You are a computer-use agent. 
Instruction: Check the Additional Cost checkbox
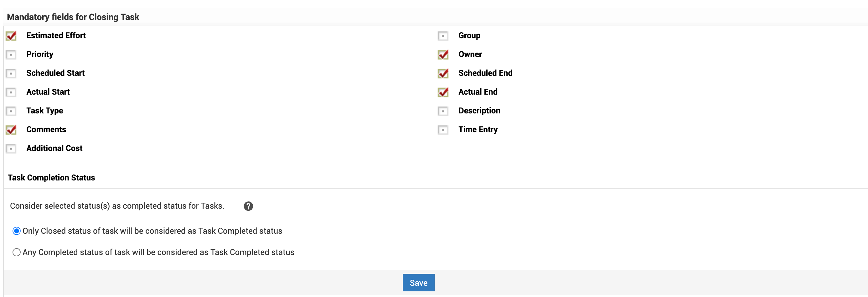pos(11,149)
